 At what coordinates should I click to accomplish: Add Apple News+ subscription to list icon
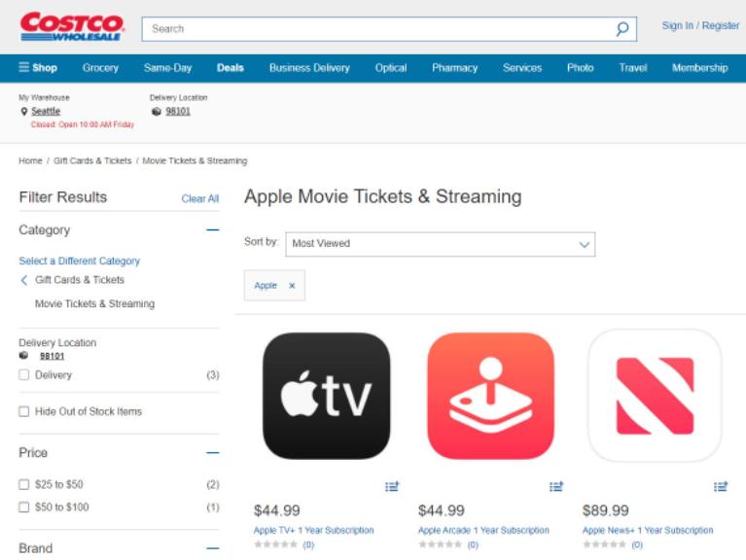pyautogui.click(x=721, y=486)
